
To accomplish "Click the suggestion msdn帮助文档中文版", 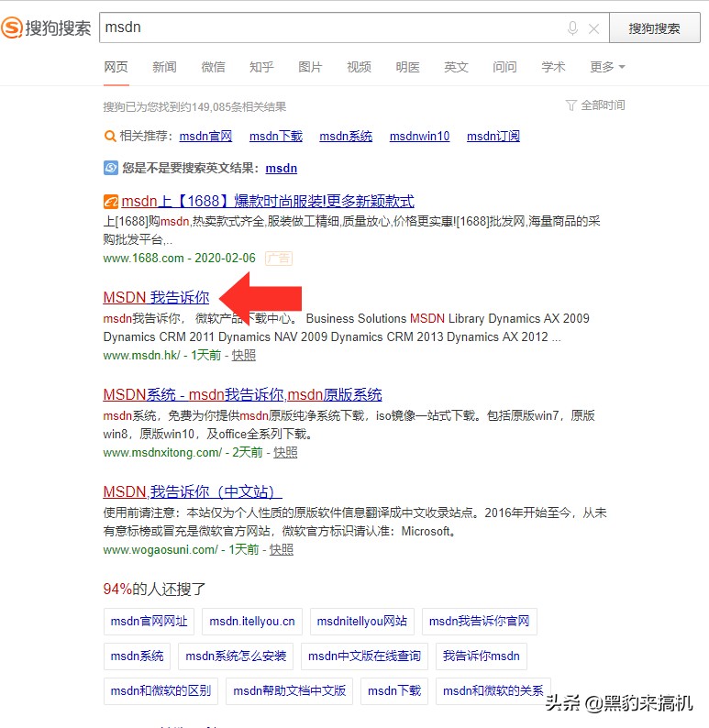I will [289, 690].
